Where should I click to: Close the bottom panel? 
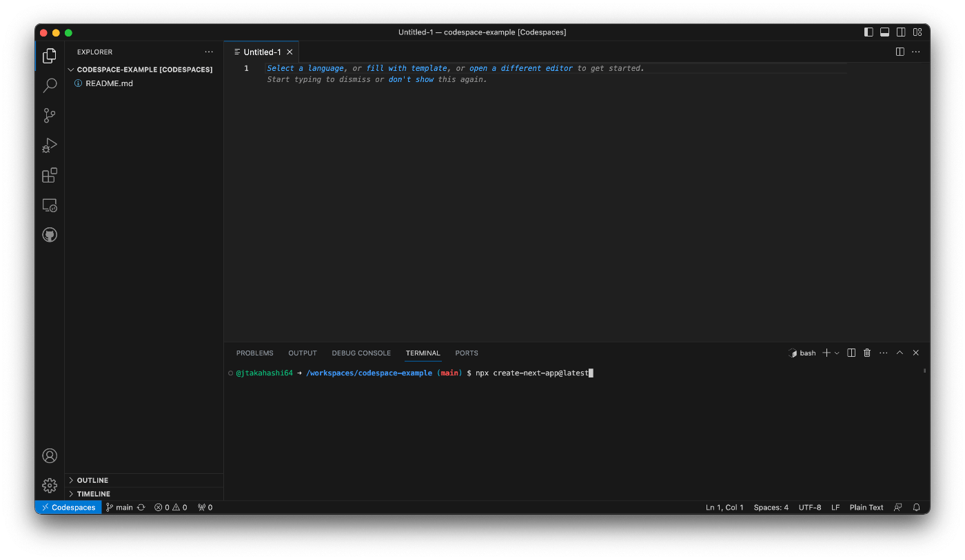tap(916, 353)
